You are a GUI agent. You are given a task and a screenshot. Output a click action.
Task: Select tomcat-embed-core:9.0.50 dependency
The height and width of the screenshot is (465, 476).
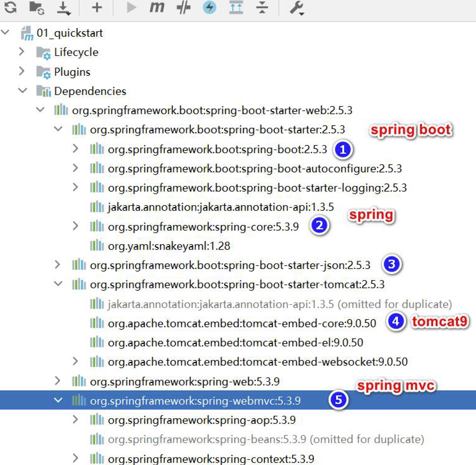click(x=241, y=323)
